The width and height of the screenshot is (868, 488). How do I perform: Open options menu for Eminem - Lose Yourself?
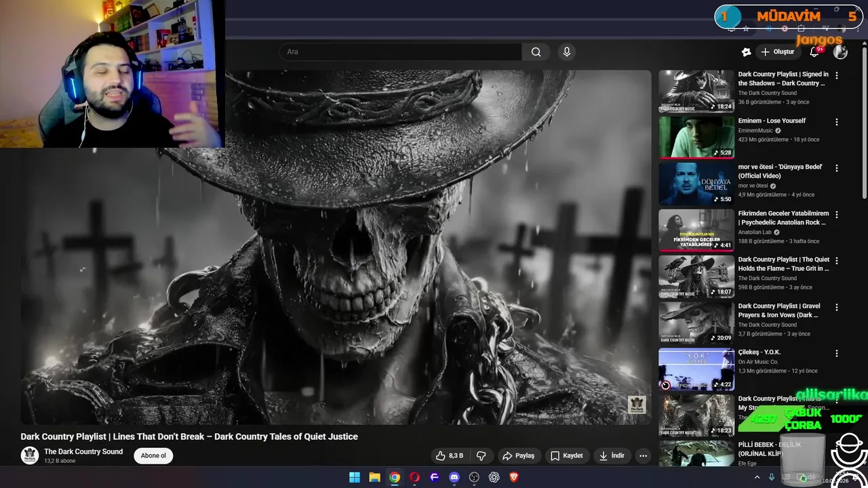(x=836, y=122)
